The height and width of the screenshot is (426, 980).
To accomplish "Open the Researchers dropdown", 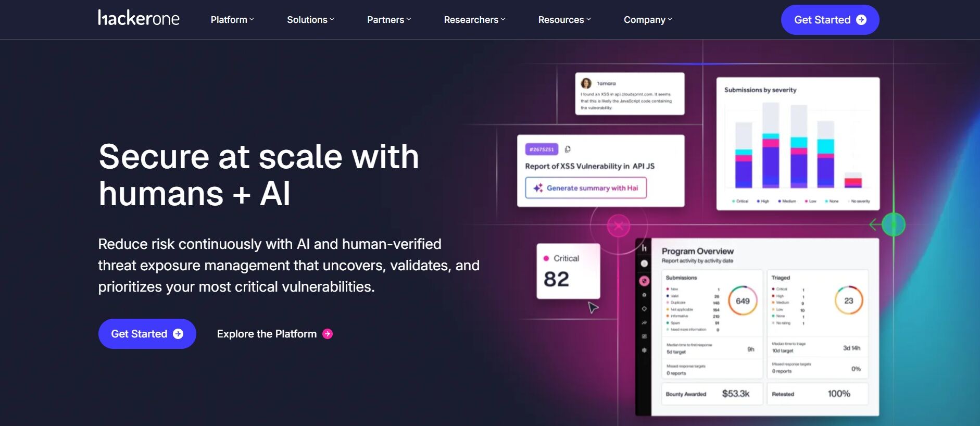I will tap(474, 20).
